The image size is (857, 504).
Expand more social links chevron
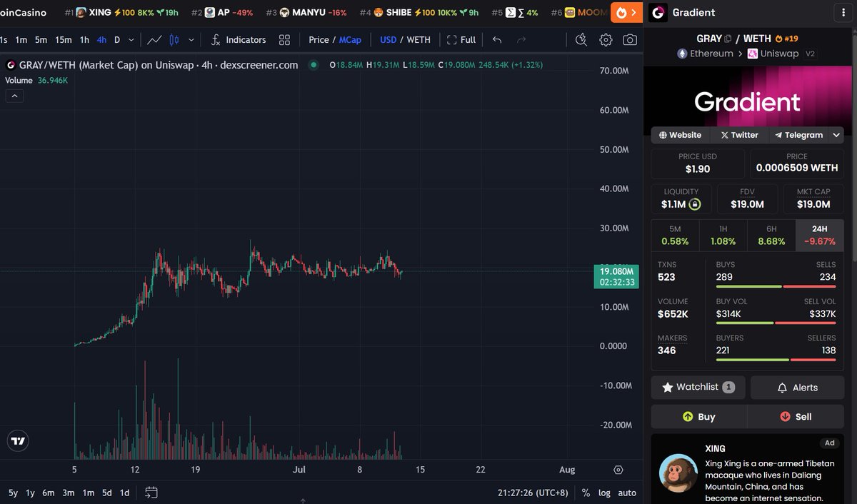pyautogui.click(x=836, y=135)
